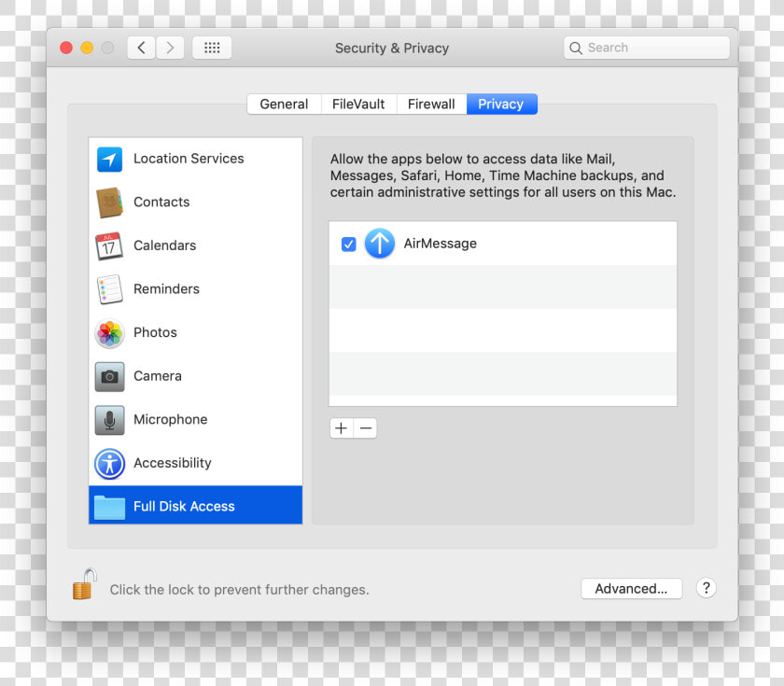Click the Microphone icon in sidebar
The image size is (784, 686).
pos(109,420)
